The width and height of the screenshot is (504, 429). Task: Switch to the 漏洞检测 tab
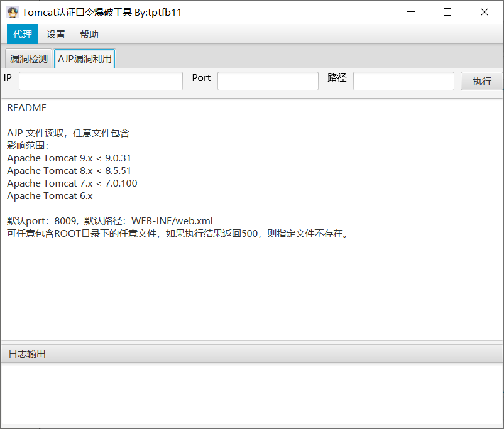click(x=29, y=59)
